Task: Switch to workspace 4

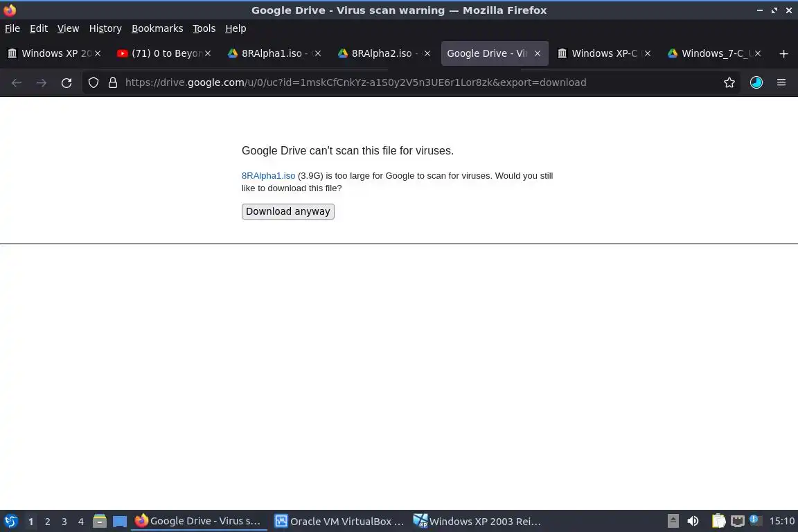Action: (81, 522)
